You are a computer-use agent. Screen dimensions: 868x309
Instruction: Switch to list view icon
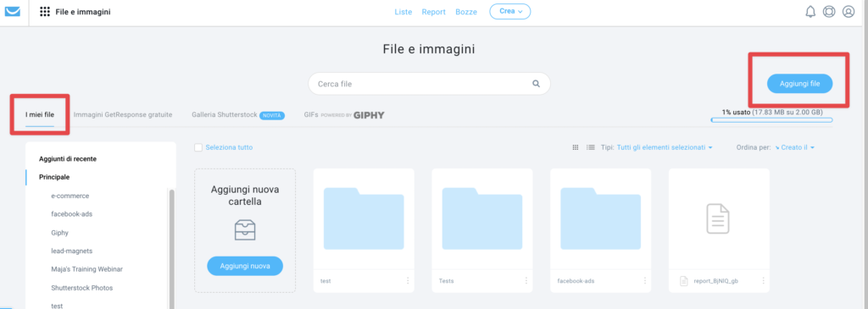(x=591, y=147)
